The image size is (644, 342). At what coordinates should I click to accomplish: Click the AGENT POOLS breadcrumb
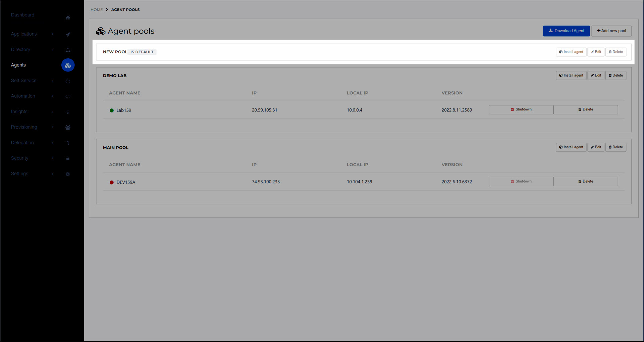125,10
